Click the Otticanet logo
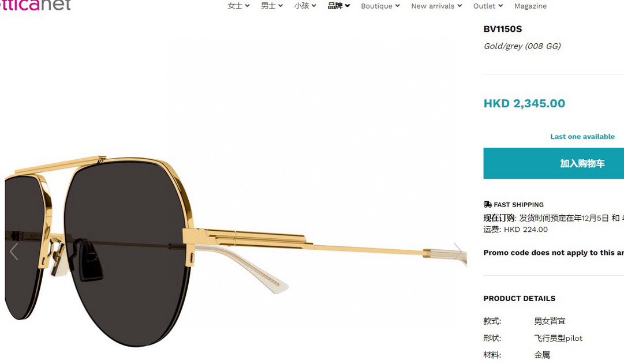624x364 pixels. point(35,5)
